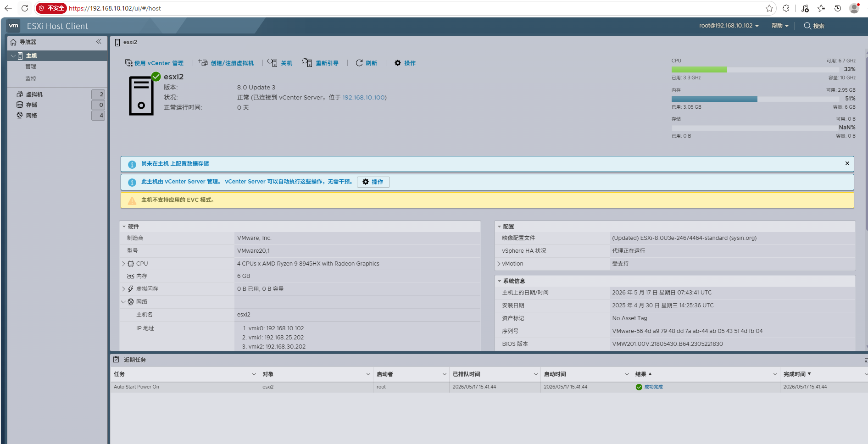Viewport: 868px width, 444px height.
Task: Refresh the host summary view
Action: [367, 63]
